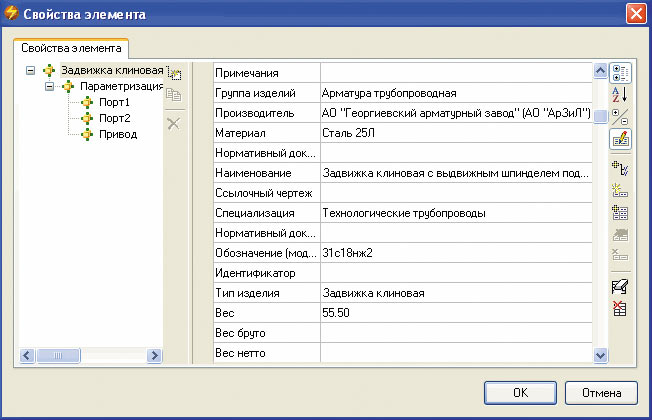Click the new property group icon
Viewport: 652px width, 420px height.
pyautogui.click(x=619, y=191)
